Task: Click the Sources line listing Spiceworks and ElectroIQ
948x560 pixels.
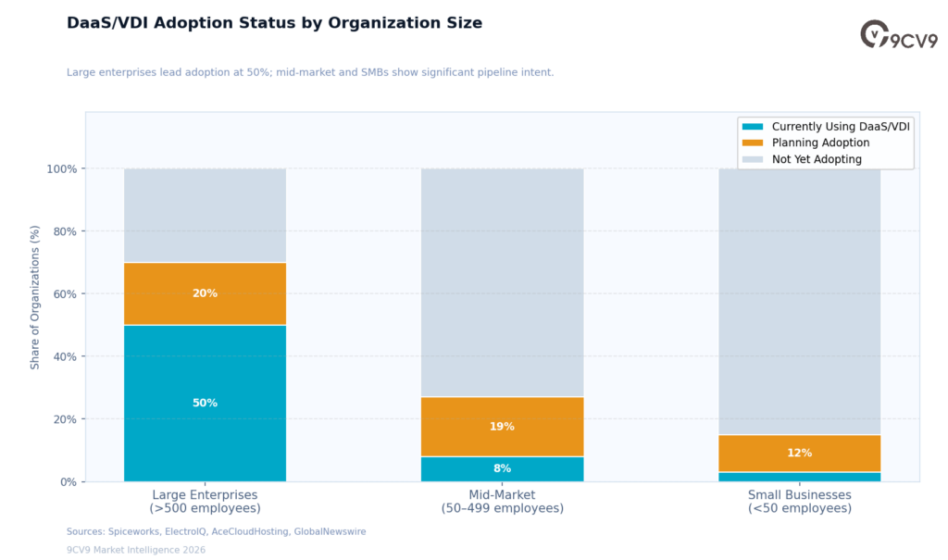Action: point(216,531)
